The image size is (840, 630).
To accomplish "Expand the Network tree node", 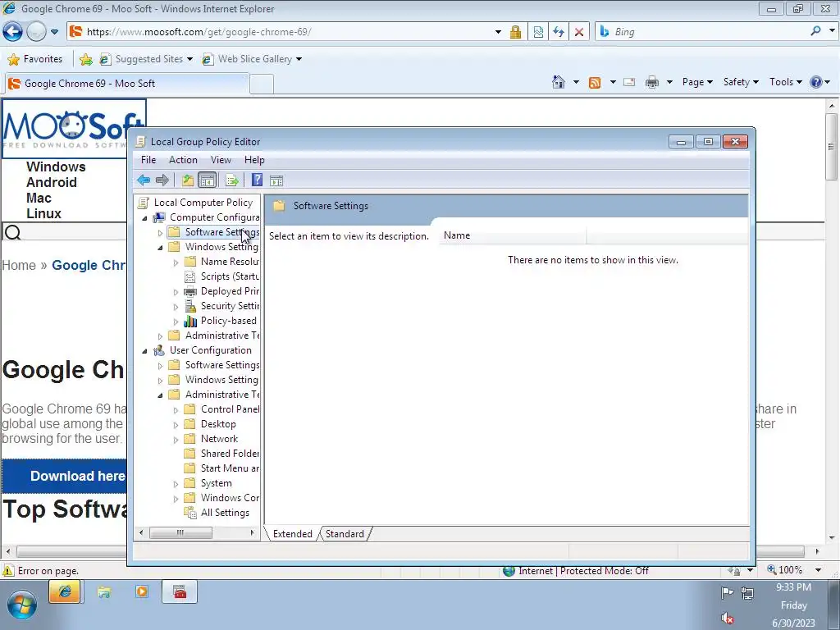I will [x=176, y=440].
